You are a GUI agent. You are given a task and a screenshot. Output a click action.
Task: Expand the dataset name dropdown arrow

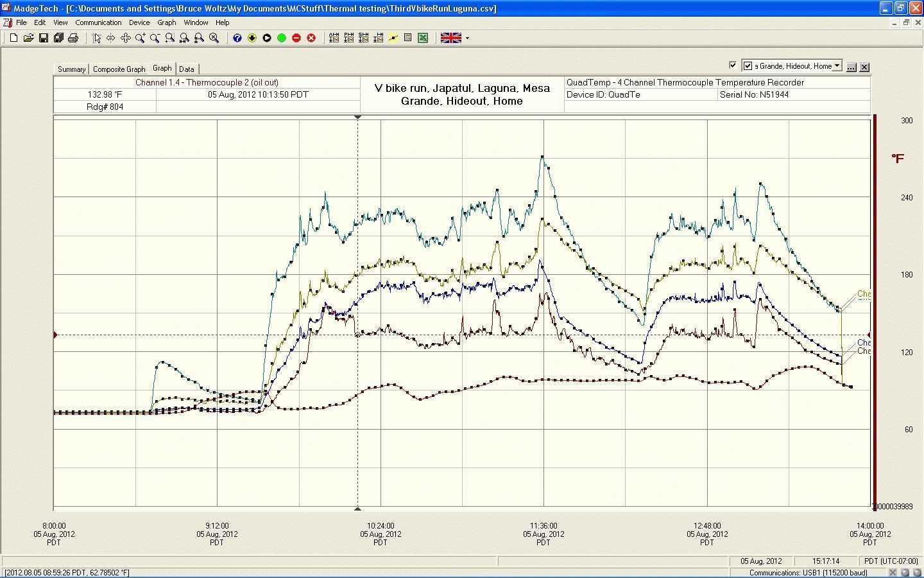(x=837, y=66)
